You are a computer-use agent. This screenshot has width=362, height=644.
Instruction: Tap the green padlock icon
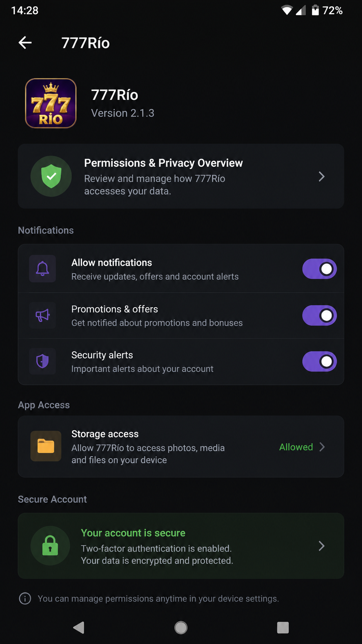pos(50,545)
